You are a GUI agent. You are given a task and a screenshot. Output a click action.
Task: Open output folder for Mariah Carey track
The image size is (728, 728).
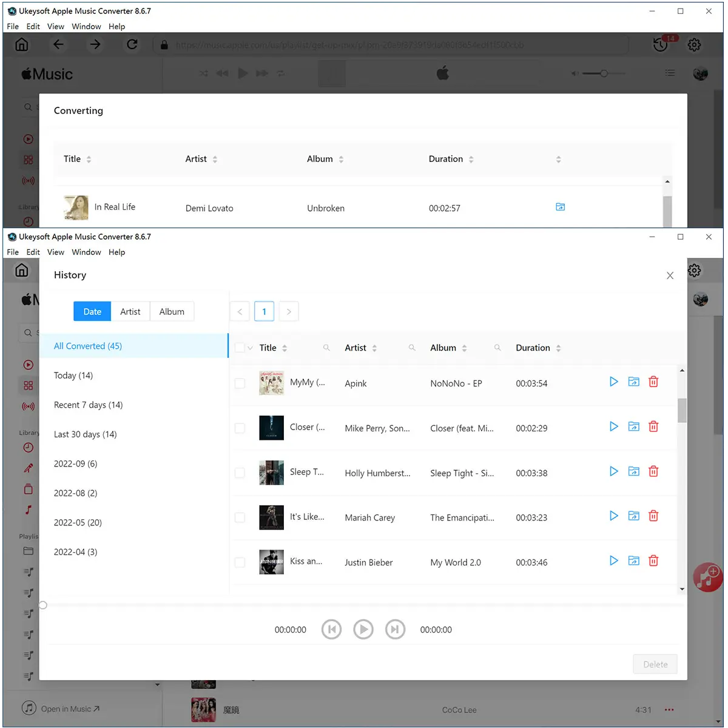(633, 516)
